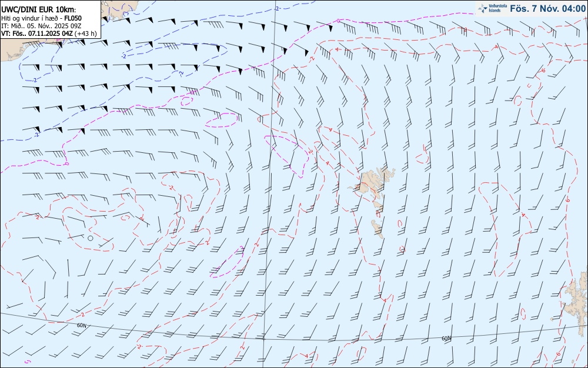Screen dimensions: 588x368
Task: Click the small circle calm-wind marker
Action: point(91,238)
